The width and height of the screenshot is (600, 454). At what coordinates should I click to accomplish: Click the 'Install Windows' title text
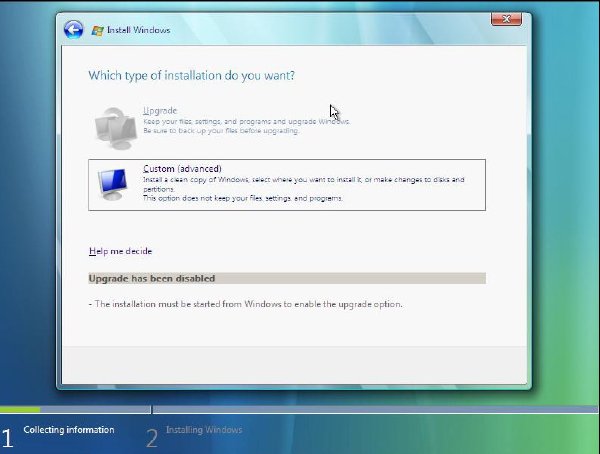[x=139, y=30]
